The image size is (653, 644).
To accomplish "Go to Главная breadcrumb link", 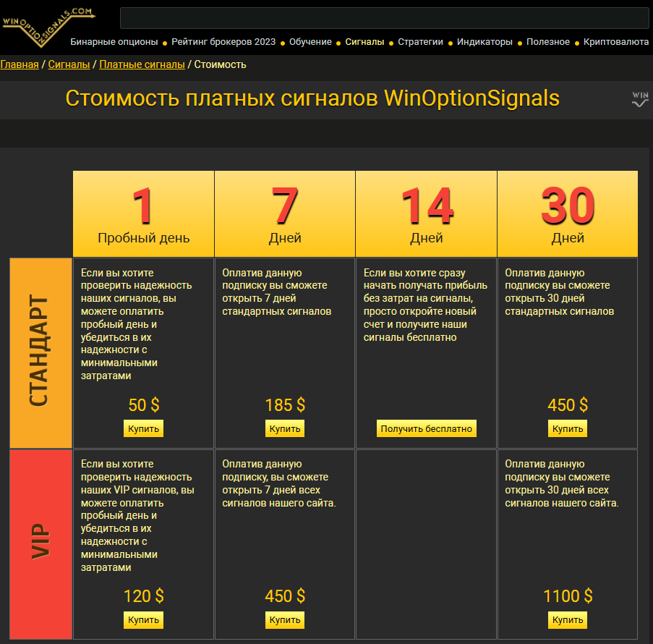I will 19,64.
